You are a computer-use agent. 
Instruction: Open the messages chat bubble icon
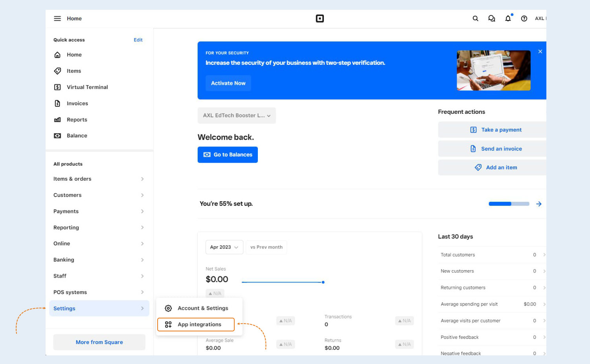(491, 18)
